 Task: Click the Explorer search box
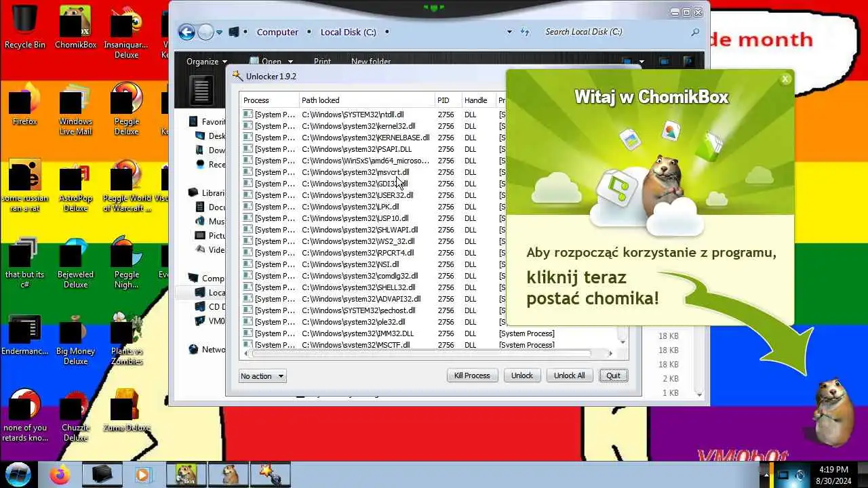(617, 32)
